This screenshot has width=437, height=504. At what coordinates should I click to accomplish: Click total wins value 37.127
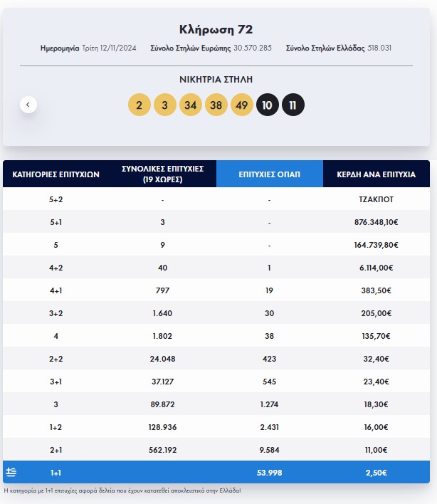click(x=162, y=382)
